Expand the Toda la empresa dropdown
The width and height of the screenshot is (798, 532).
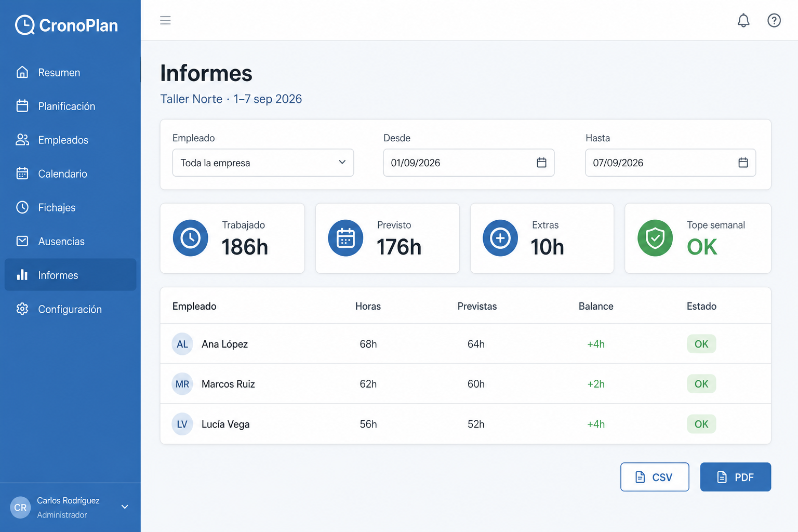[263, 163]
